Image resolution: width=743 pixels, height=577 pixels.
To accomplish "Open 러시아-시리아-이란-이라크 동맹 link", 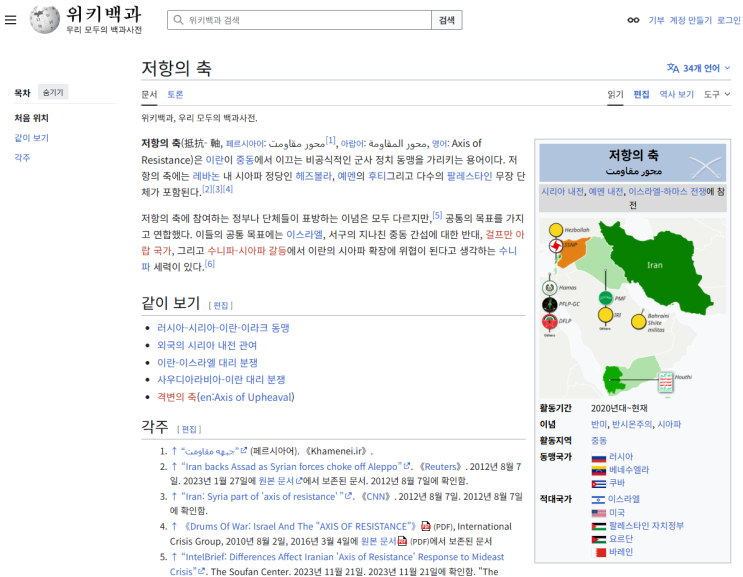I will (x=223, y=328).
